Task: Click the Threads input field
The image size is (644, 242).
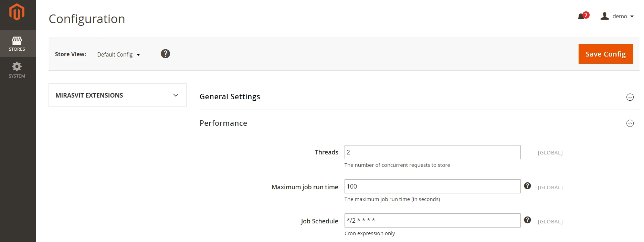Action: (432, 152)
